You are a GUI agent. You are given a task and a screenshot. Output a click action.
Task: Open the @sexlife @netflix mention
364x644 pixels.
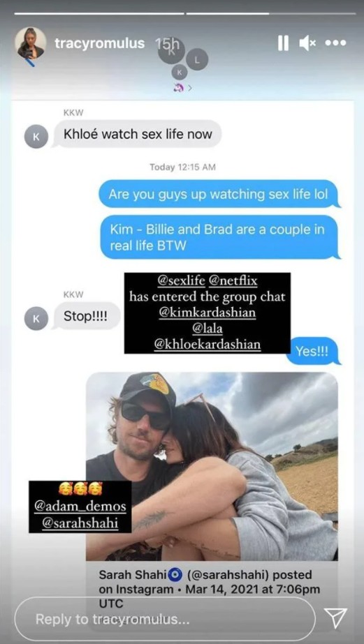(208, 282)
